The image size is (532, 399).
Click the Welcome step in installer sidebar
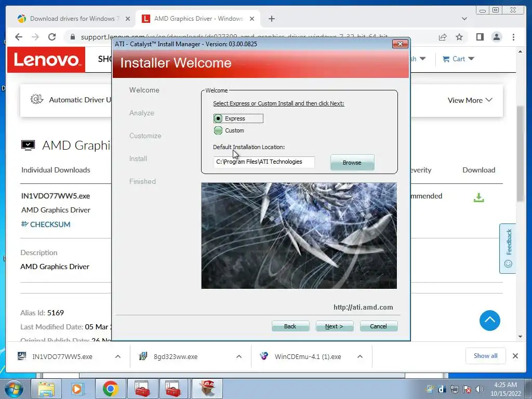tap(144, 90)
